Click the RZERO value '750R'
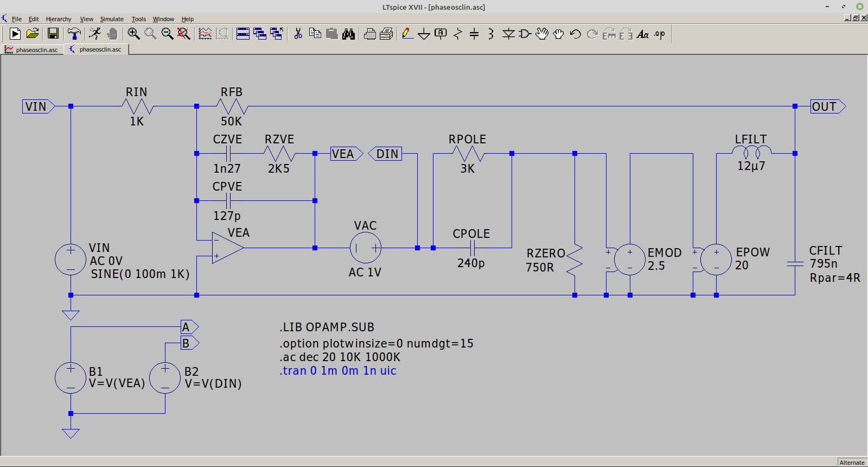Screen dimensions: 868x467 click(540, 267)
